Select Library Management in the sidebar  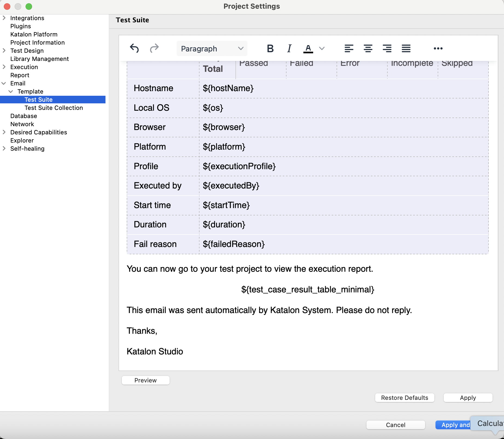pos(40,59)
